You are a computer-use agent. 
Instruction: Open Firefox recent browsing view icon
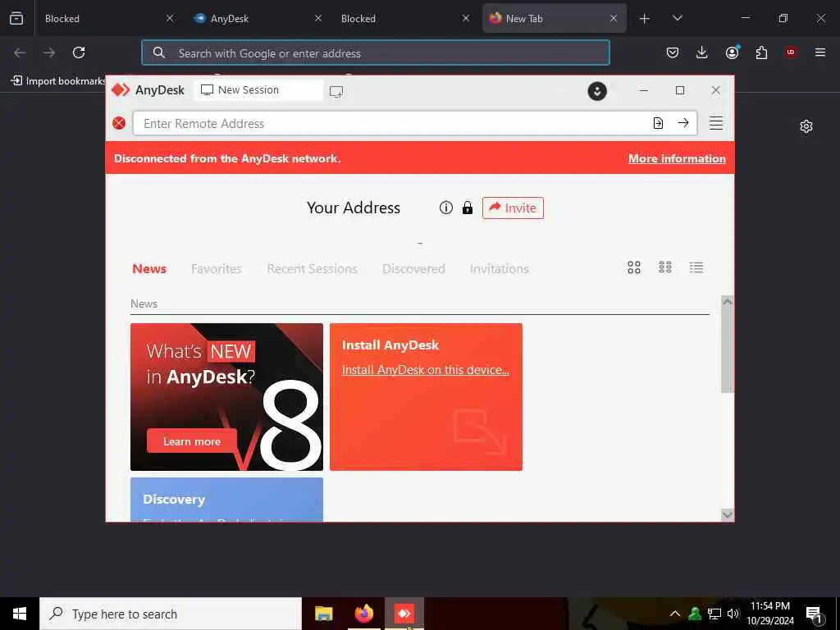(x=16, y=18)
